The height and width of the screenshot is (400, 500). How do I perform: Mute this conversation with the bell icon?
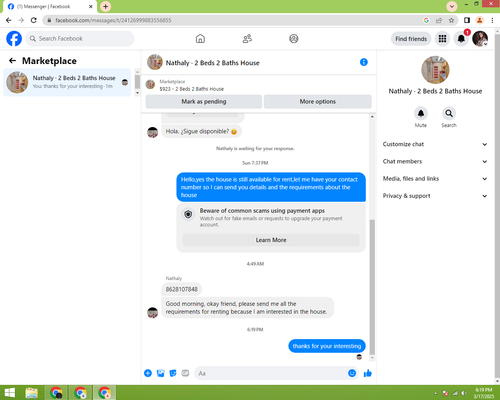(421, 113)
